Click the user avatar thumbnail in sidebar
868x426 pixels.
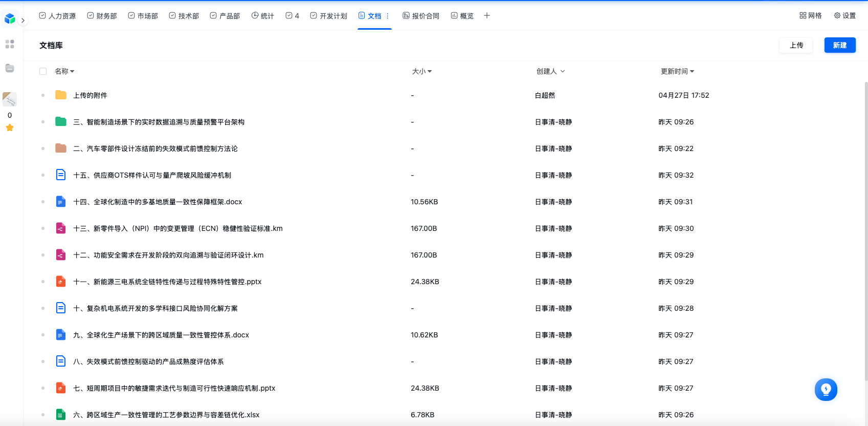[x=10, y=99]
